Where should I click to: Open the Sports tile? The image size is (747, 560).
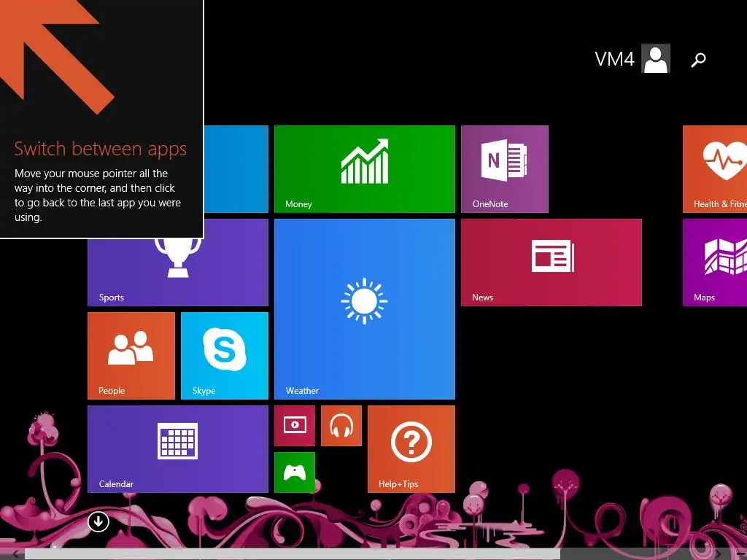[x=178, y=272]
